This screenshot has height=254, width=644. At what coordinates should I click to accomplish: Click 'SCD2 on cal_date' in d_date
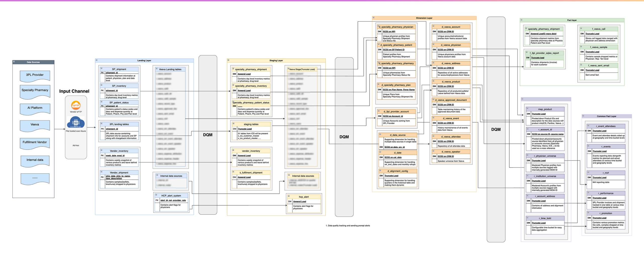point(393,157)
